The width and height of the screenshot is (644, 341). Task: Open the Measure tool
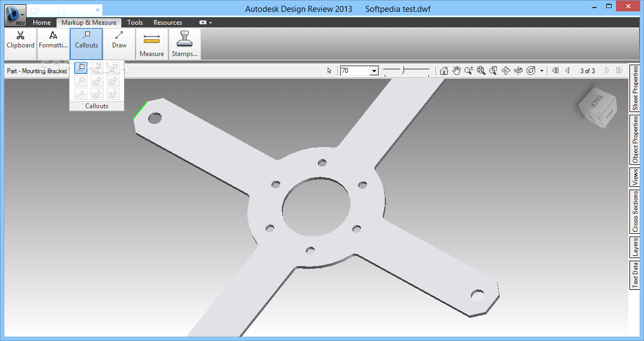(151, 44)
